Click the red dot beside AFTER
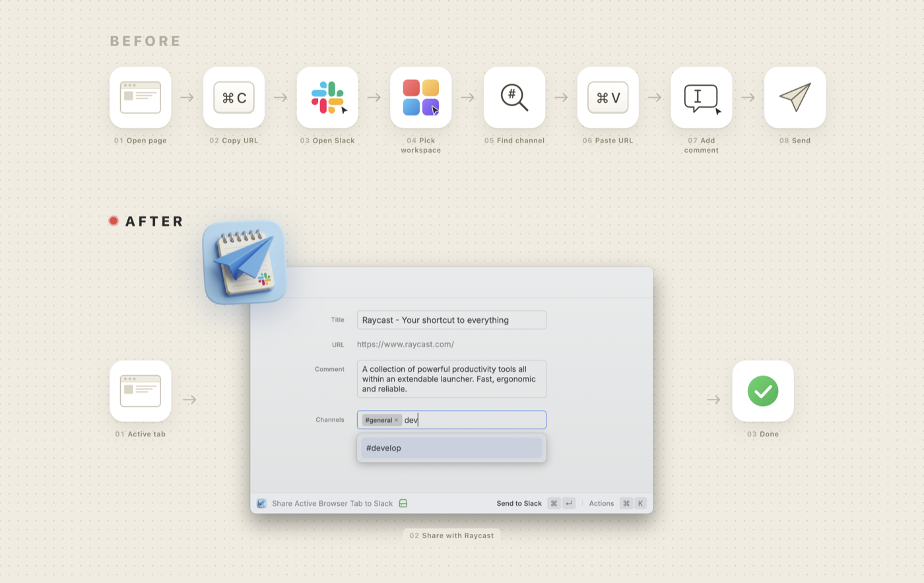924x583 pixels. click(x=114, y=221)
